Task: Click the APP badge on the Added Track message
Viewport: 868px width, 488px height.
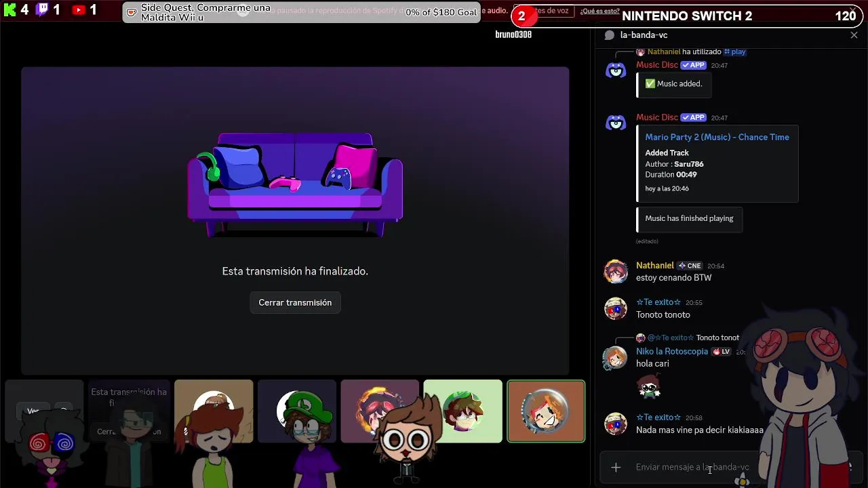Action: [694, 117]
